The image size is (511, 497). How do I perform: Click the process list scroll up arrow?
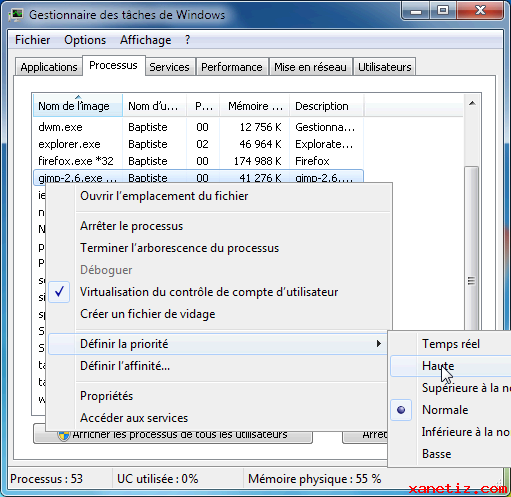click(472, 104)
